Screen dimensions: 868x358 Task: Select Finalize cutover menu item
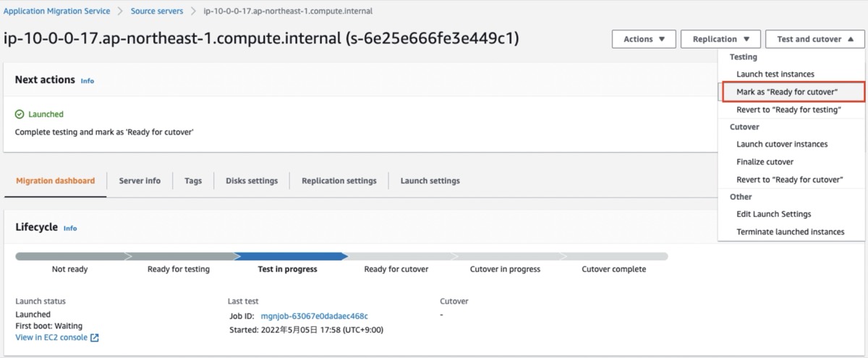[x=765, y=162]
